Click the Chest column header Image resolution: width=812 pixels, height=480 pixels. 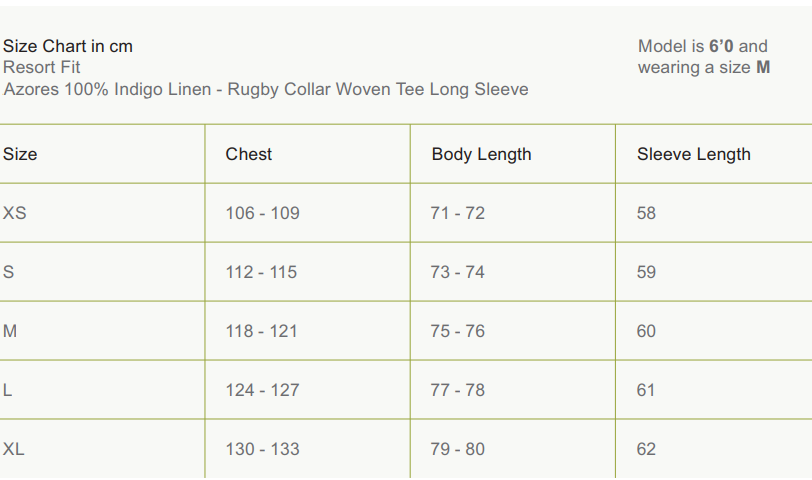click(x=249, y=154)
